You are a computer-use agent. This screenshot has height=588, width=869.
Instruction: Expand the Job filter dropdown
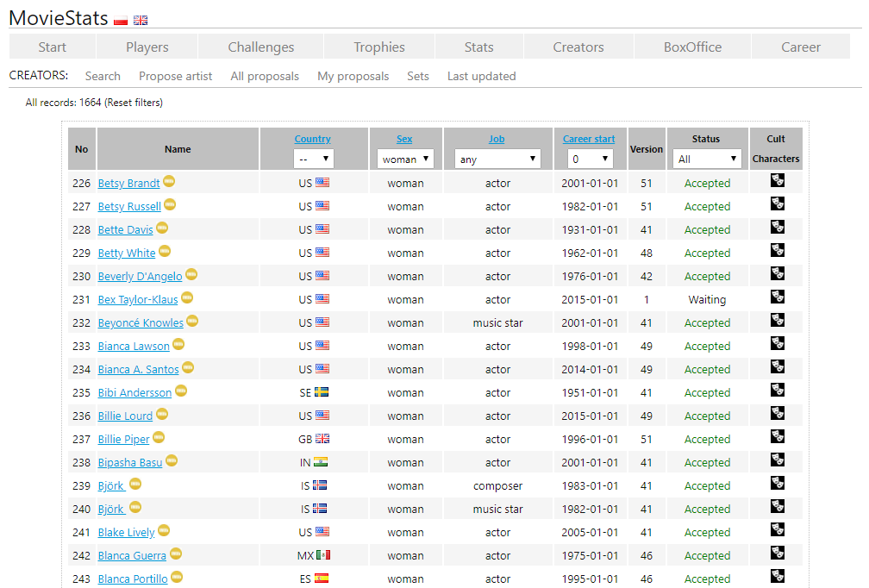point(497,159)
